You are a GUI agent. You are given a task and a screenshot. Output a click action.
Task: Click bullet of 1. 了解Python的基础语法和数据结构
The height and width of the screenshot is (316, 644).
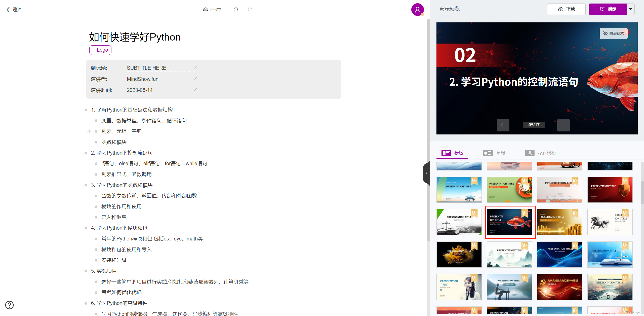[x=86, y=110]
